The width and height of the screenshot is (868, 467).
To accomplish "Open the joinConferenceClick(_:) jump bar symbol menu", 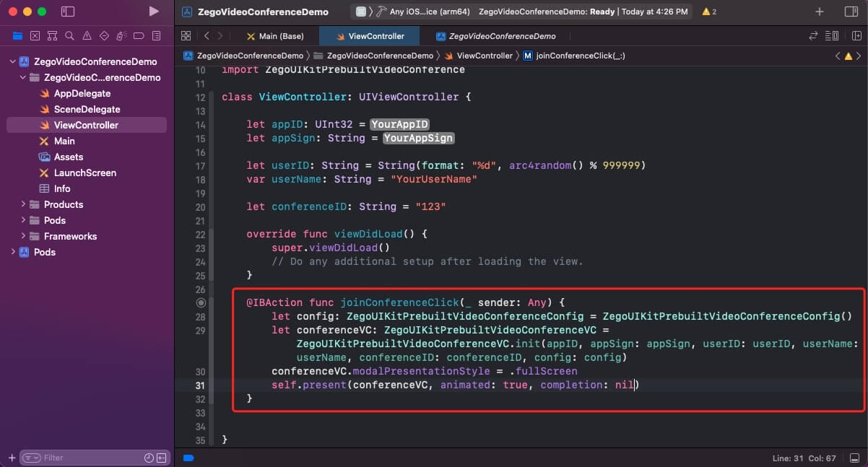I will [x=574, y=56].
